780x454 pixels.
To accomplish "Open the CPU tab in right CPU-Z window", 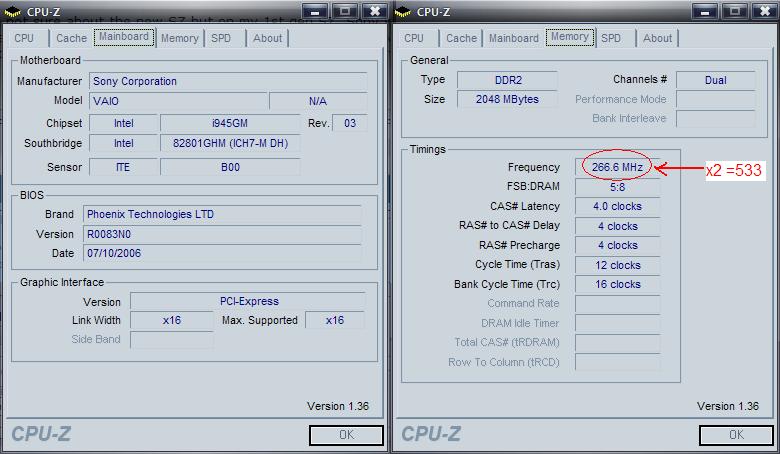I will (x=414, y=38).
